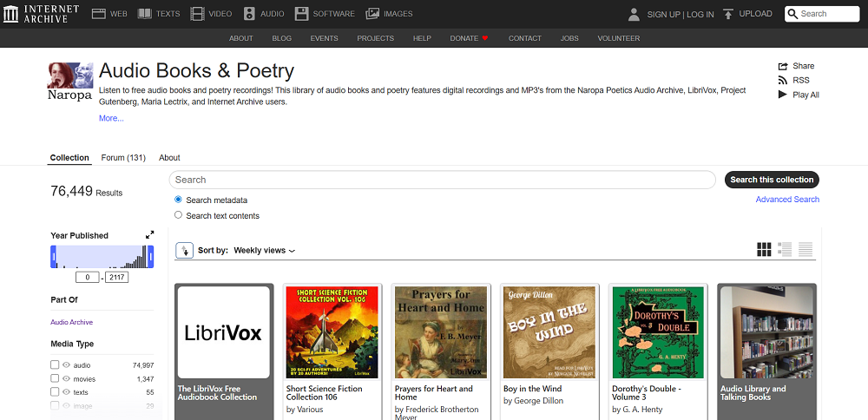Open the Audio Archive link under Part Of
Viewport: 868px width, 420px height.
click(x=71, y=322)
